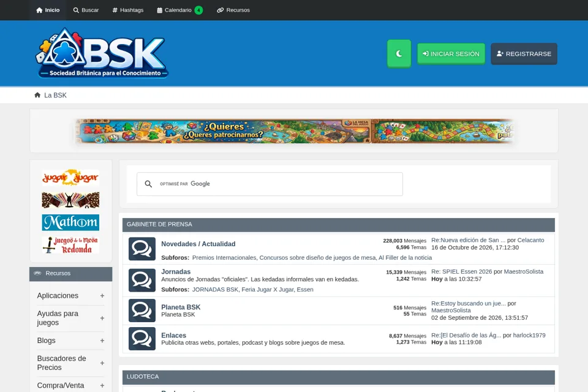The width and height of the screenshot is (588, 392).
Task: Open Calendario in the top navigation
Action: tap(175, 10)
